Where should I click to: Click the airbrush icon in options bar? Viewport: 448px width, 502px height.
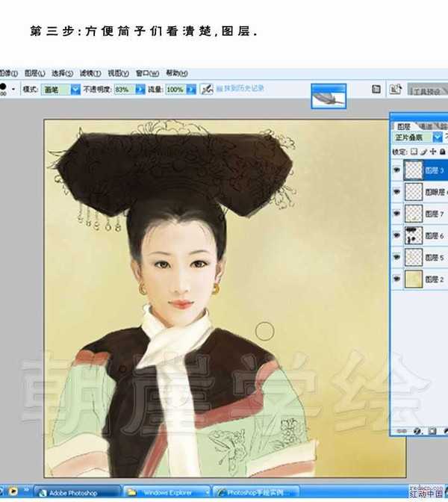(x=208, y=89)
